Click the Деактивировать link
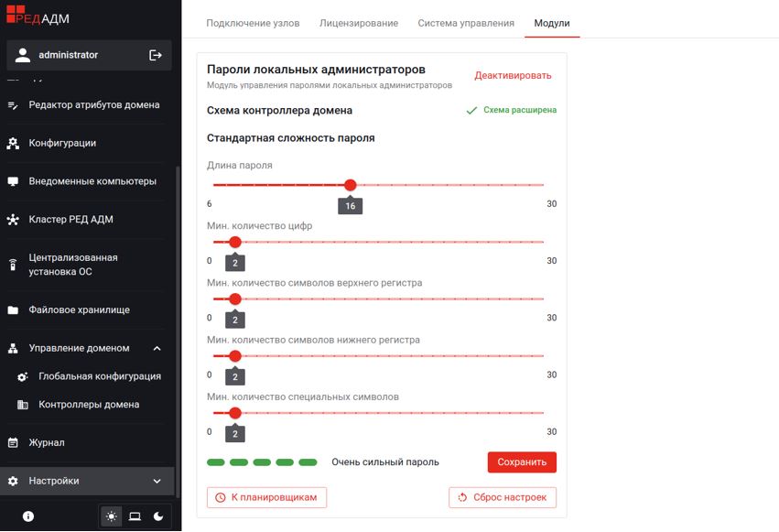 pos(513,76)
